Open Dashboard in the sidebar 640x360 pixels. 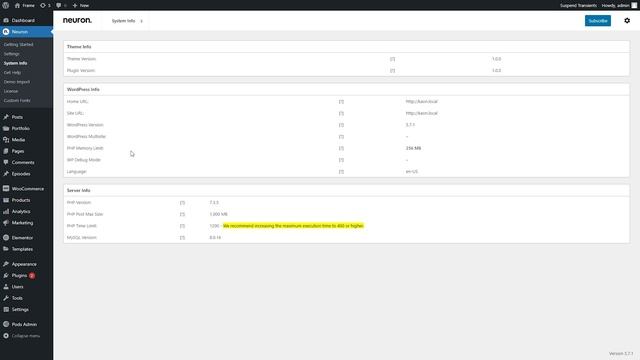pyautogui.click(x=23, y=20)
